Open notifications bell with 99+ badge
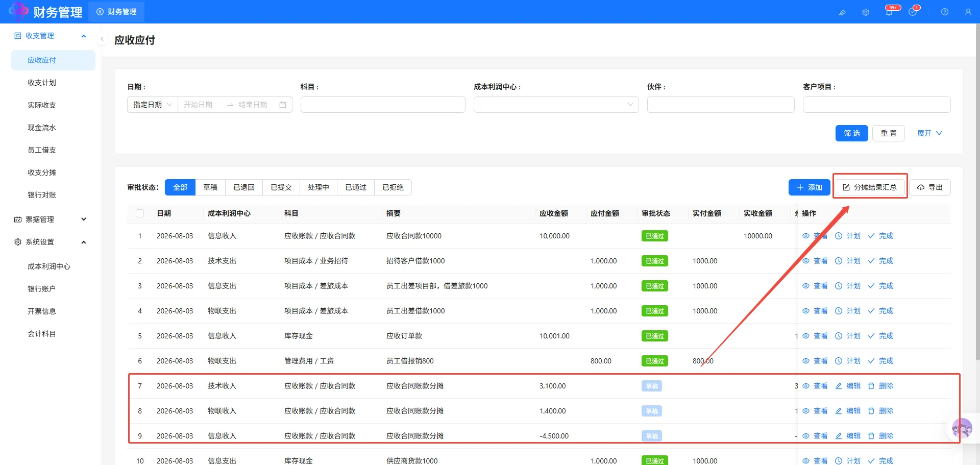 coord(889,12)
